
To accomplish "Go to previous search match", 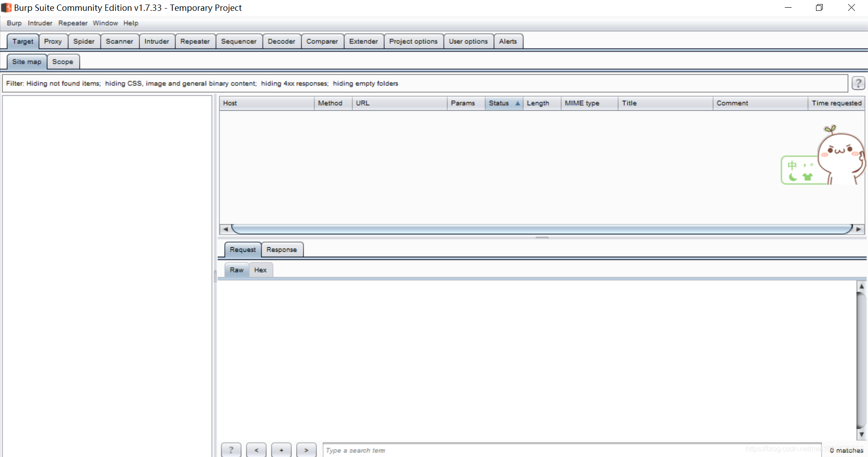I will tap(256, 450).
